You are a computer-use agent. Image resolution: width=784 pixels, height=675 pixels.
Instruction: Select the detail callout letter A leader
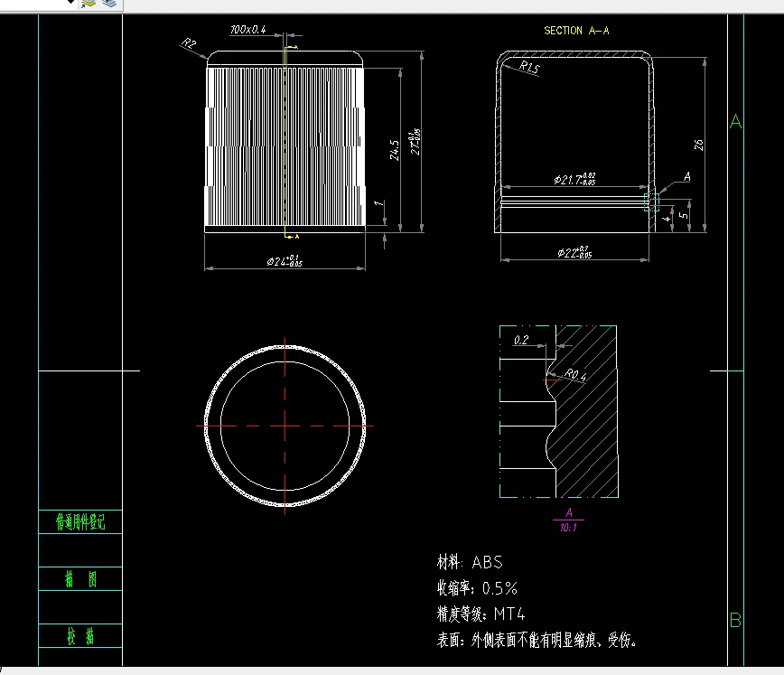(687, 176)
